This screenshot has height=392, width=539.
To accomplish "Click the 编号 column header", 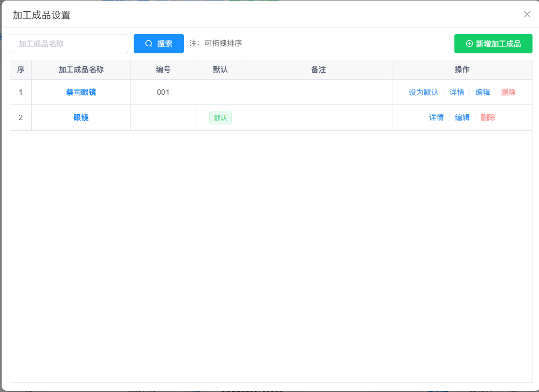I will coord(163,70).
